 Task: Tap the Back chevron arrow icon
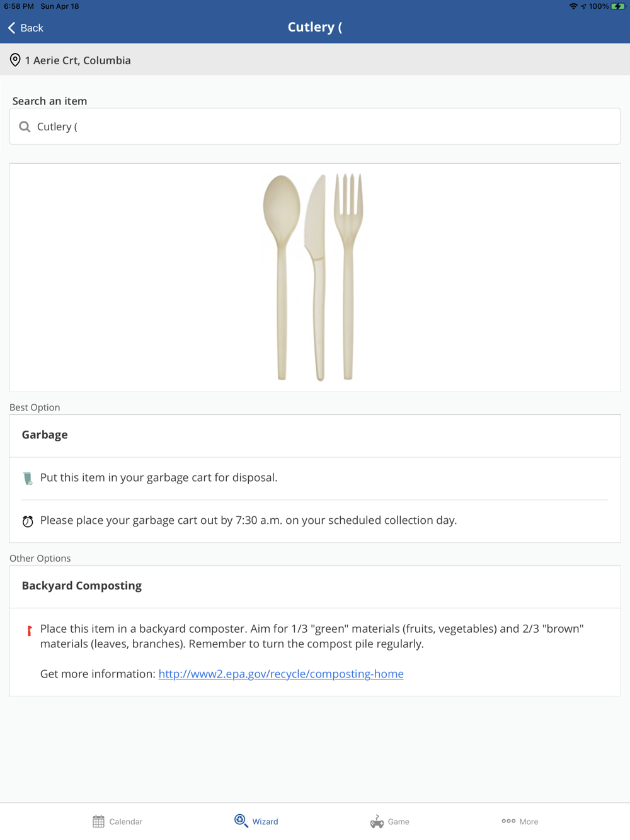(x=11, y=28)
